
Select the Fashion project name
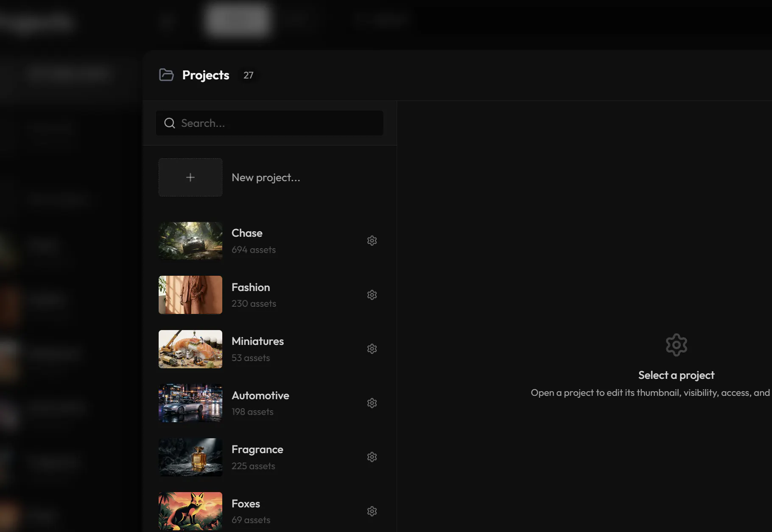click(251, 287)
